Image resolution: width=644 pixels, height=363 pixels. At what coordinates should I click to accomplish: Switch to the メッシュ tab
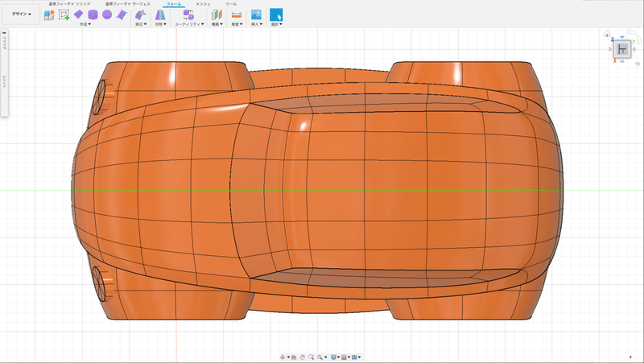click(x=203, y=4)
